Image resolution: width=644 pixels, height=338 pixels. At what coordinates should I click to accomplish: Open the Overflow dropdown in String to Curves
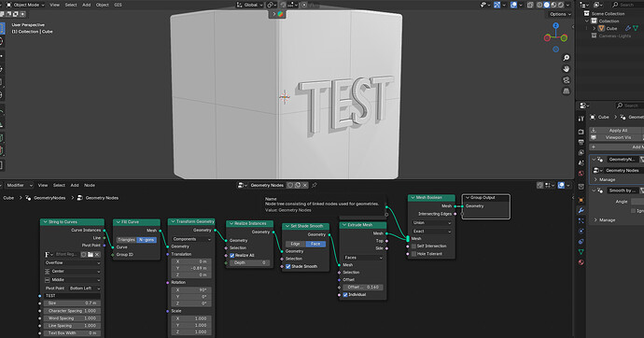click(72, 263)
